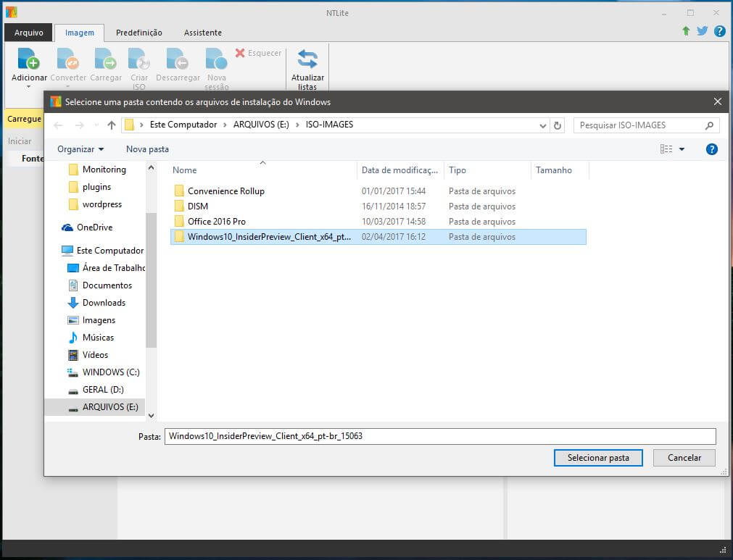
Task: Sort by Data de modificação column
Action: pos(400,170)
